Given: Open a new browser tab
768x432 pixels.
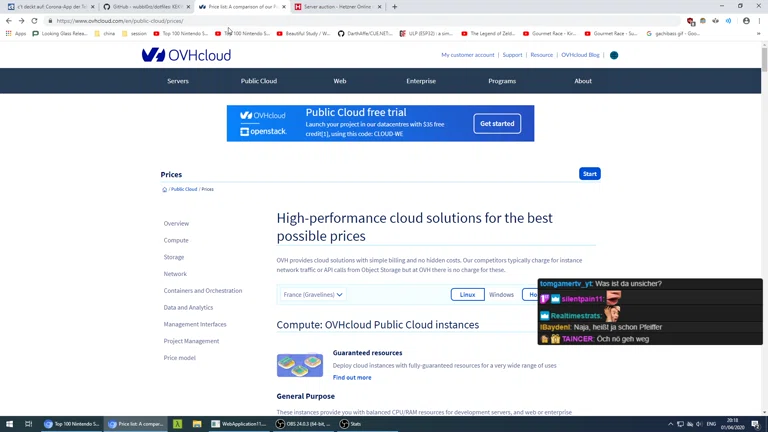Looking at the screenshot, I should click(394, 7).
